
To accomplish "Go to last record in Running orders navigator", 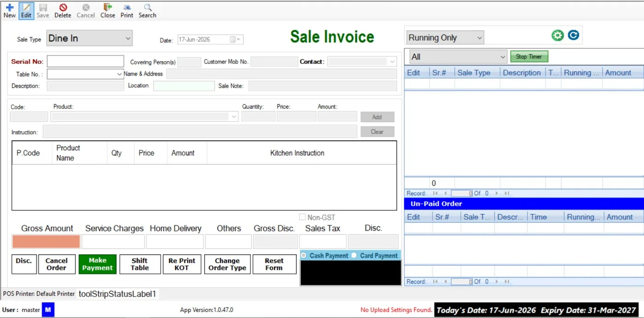I will [506, 193].
